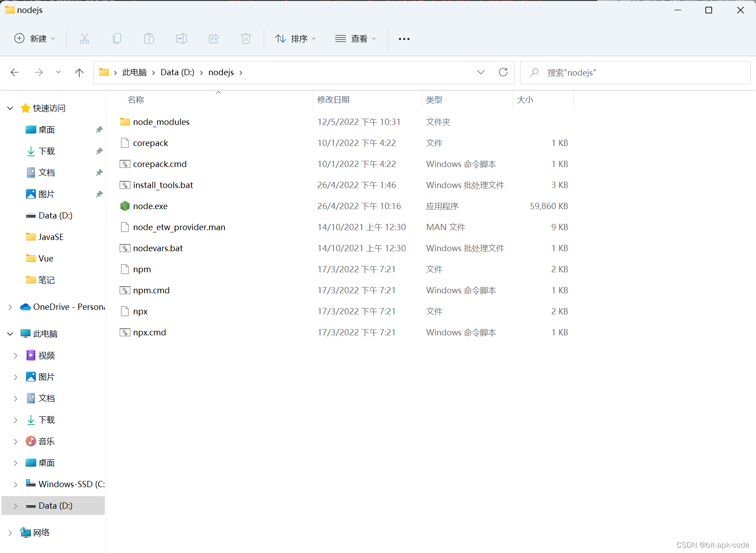Open 桌面 in quick access

tap(47, 130)
